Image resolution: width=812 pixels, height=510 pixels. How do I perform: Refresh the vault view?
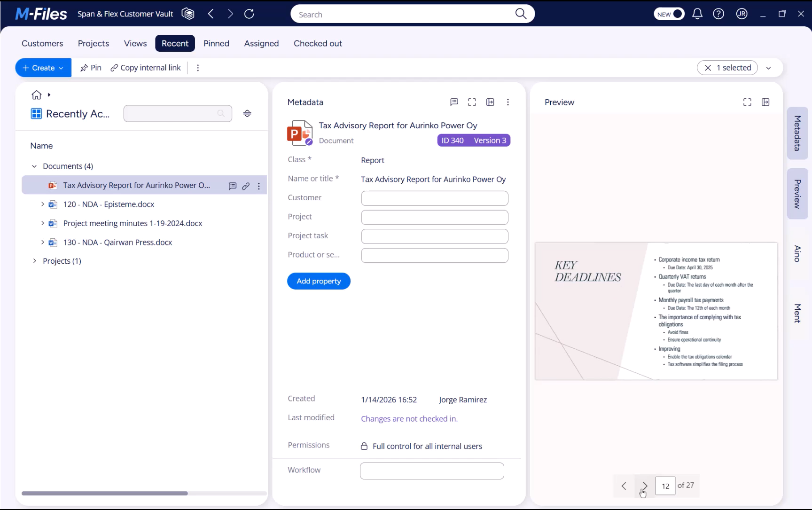(249, 14)
